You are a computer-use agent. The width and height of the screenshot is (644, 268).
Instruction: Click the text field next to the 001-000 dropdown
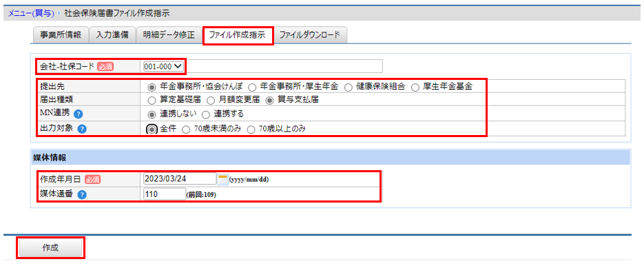(x=284, y=65)
